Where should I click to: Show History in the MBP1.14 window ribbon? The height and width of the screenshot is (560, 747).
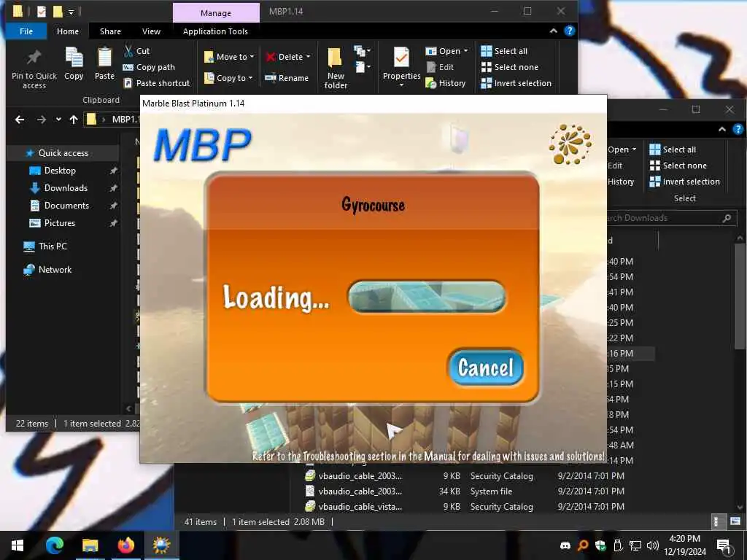pyautogui.click(x=446, y=83)
